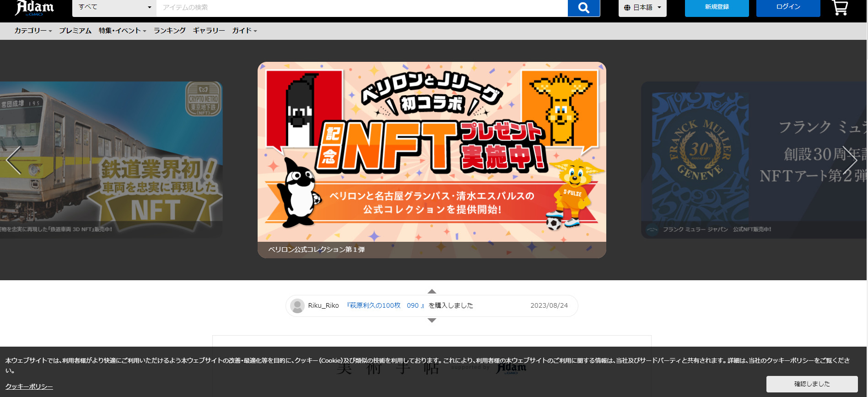This screenshot has width=868, height=397.
Task: Click the magnifying glass search button
Action: 583,8
